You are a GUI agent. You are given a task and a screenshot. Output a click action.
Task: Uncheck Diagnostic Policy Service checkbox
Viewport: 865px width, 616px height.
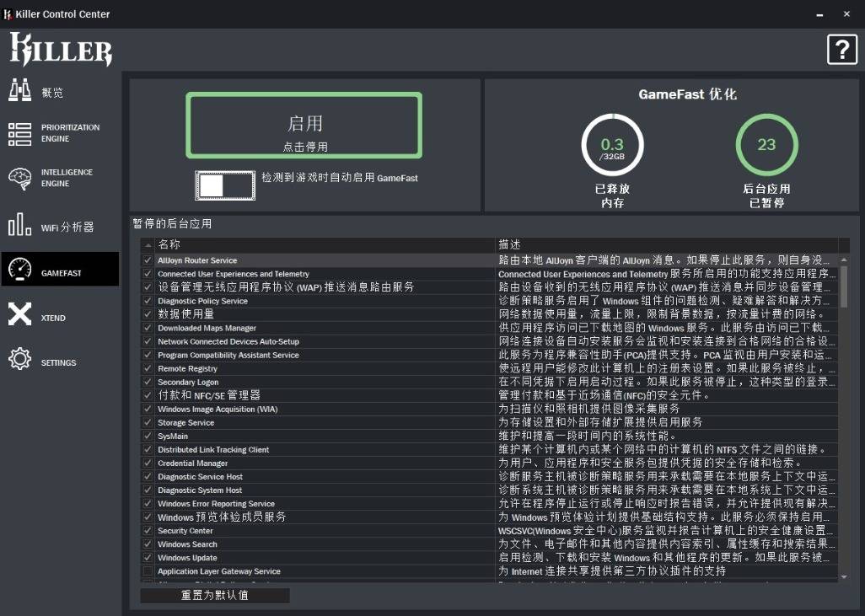pos(148,301)
